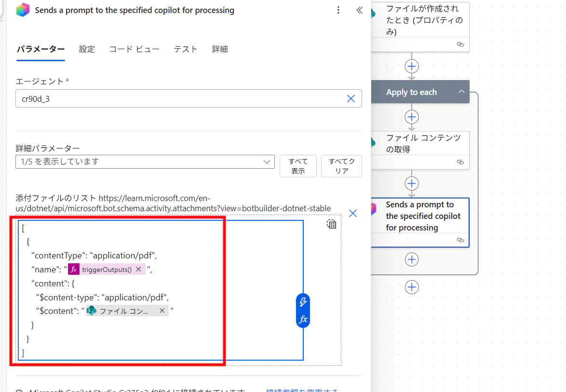This screenshot has width=566, height=392.
Task: Remove the ファイル コン... dynamic content token
Action: 162,311
